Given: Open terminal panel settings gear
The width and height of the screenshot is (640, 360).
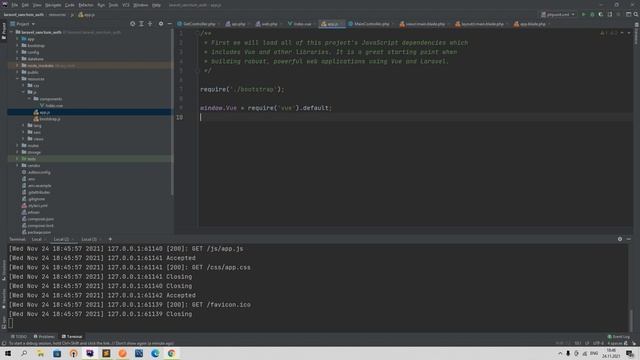Looking at the screenshot, I should coord(620,239).
